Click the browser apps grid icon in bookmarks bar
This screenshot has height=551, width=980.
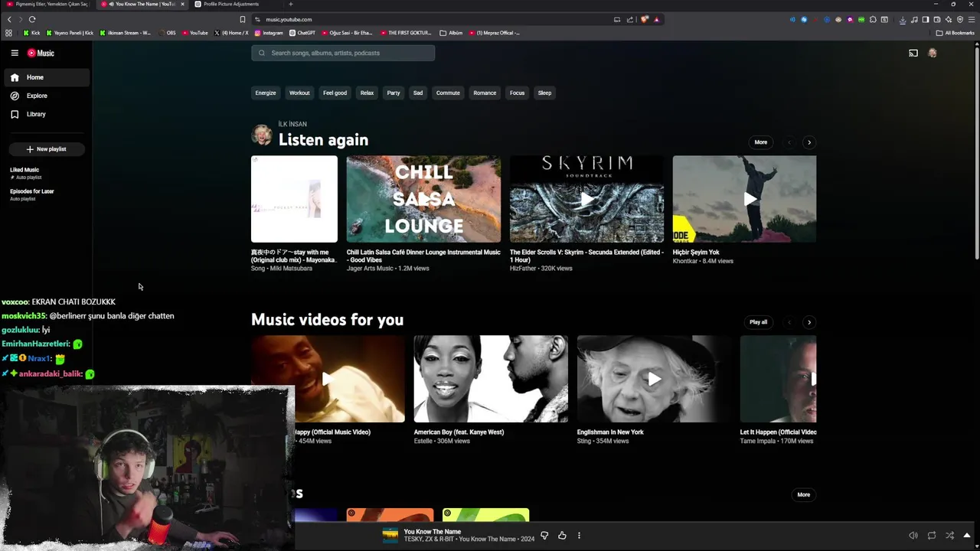(x=8, y=33)
